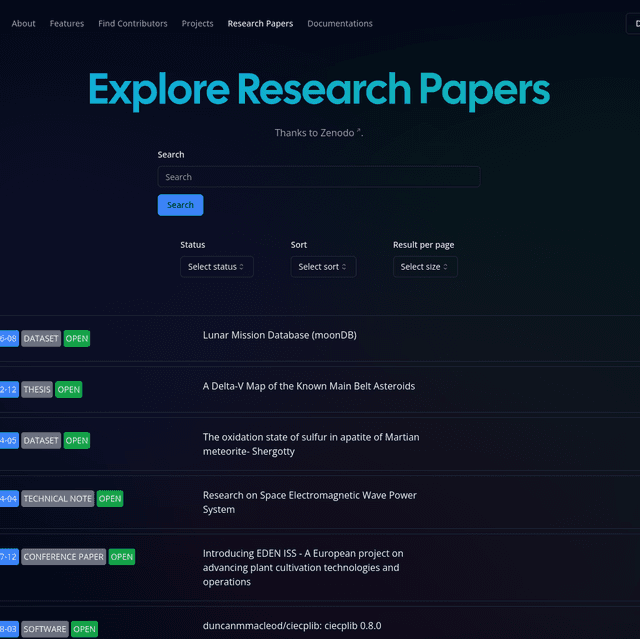Click the CONFERENCE PAPER tag badge
This screenshot has width=640, height=639.
tap(64, 557)
